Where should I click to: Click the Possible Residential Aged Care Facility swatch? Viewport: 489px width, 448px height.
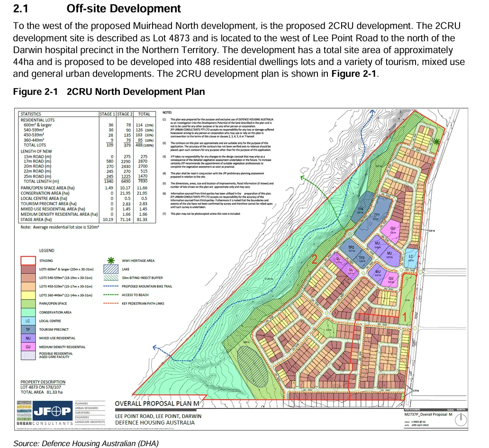tap(28, 356)
